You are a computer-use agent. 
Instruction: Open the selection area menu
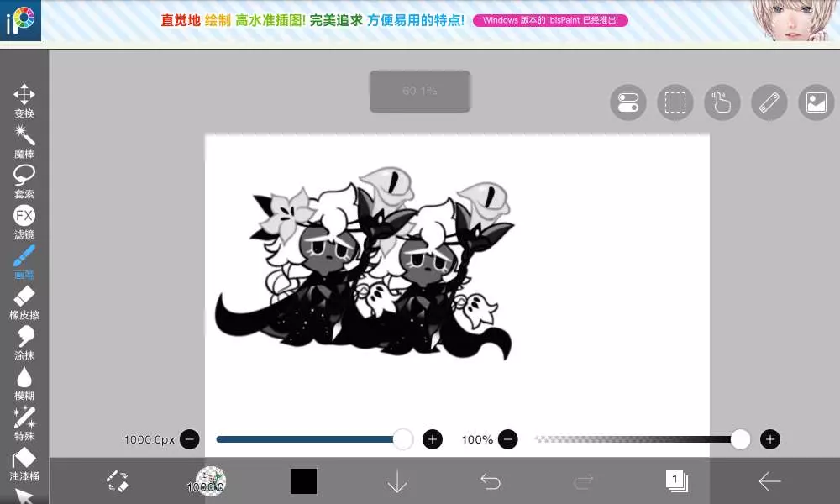675,102
